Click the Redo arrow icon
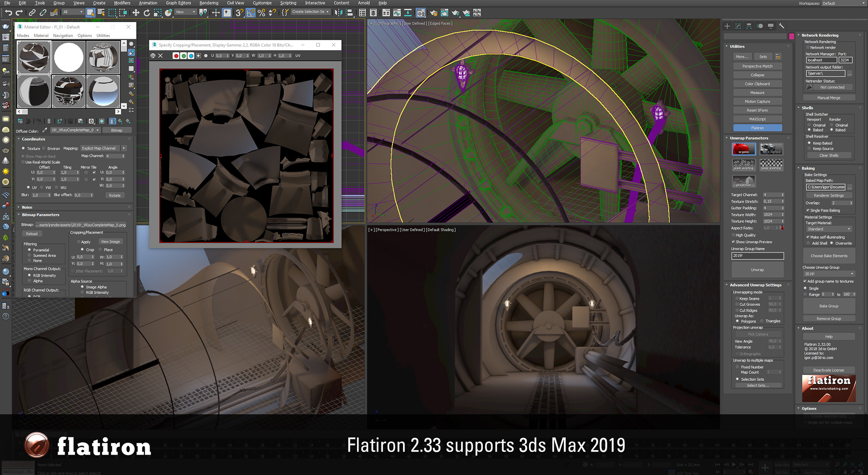868x475 pixels. 19,13
